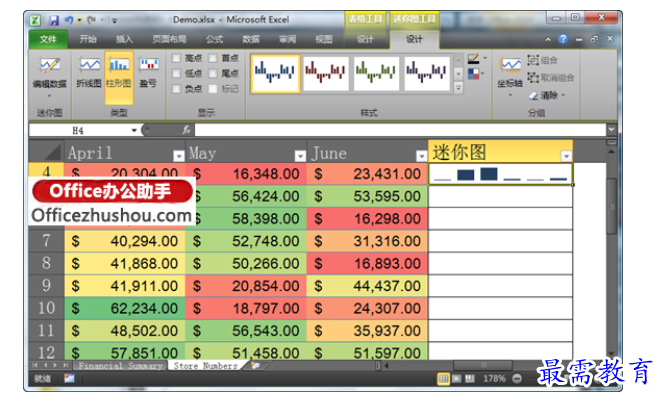
Task: Apply the blue sparkline style thumbnail
Action: click(x=275, y=73)
